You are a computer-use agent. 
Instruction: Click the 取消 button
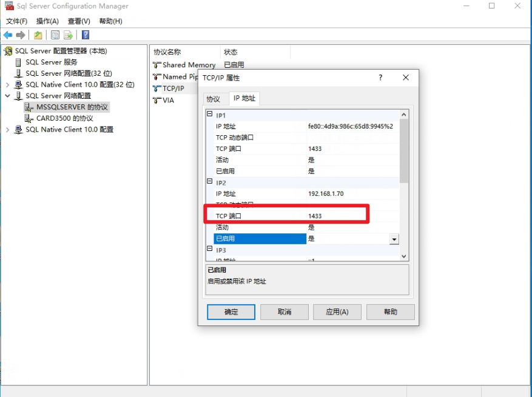pyautogui.click(x=285, y=312)
